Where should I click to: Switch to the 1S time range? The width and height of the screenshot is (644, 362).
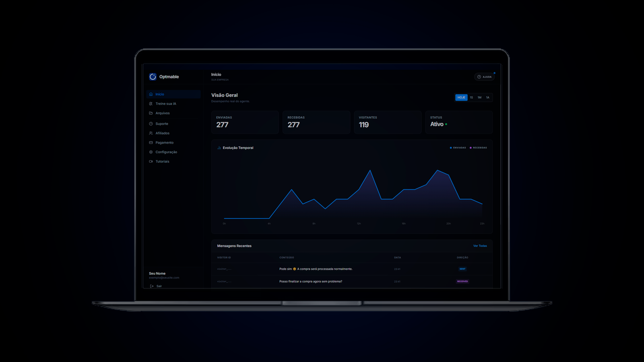471,97
